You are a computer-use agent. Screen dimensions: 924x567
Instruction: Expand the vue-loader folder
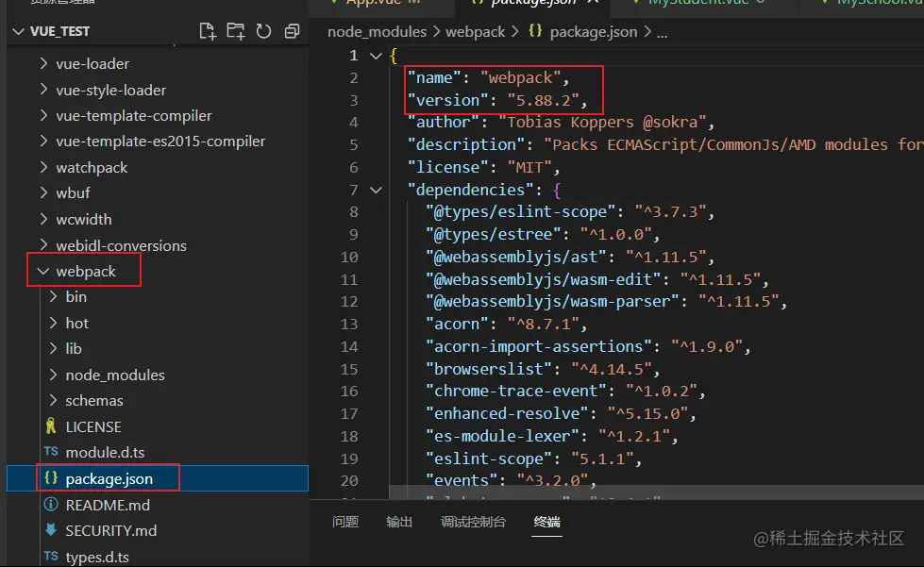43,63
